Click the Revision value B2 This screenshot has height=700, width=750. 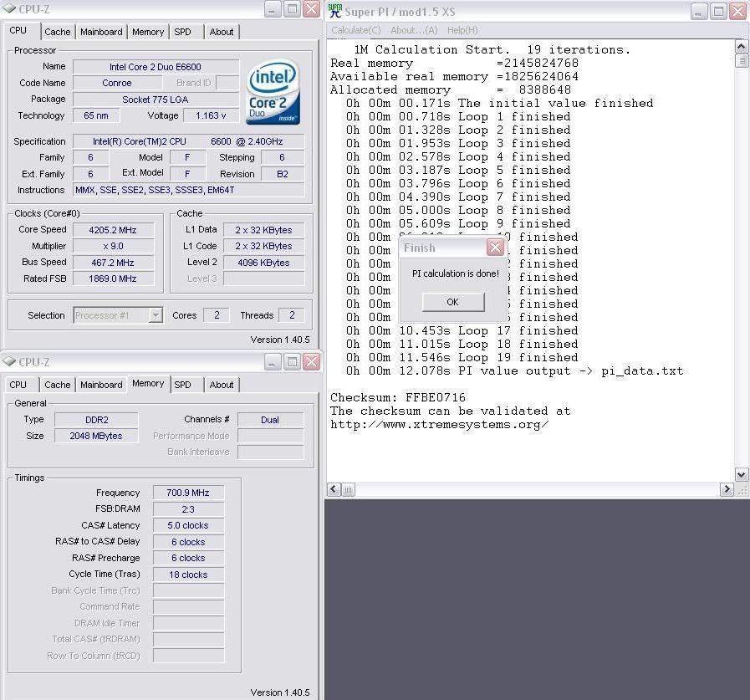point(283,174)
